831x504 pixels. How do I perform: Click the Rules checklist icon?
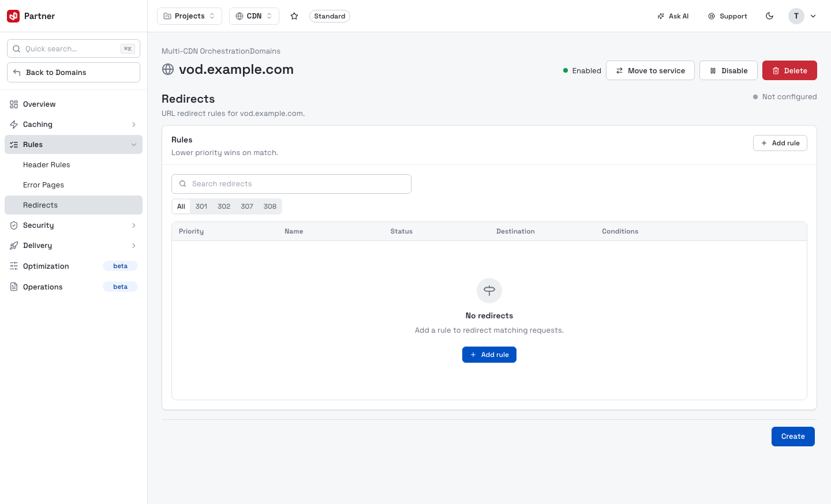14,145
